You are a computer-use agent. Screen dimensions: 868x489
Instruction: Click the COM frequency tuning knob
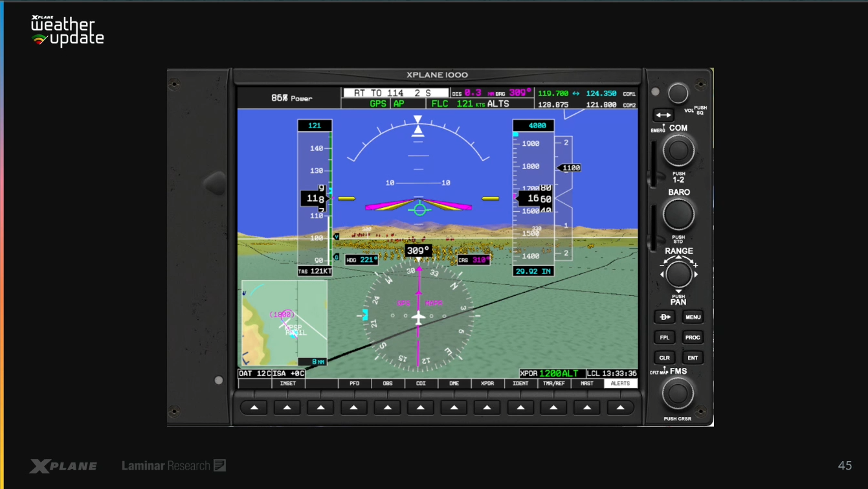678,151
